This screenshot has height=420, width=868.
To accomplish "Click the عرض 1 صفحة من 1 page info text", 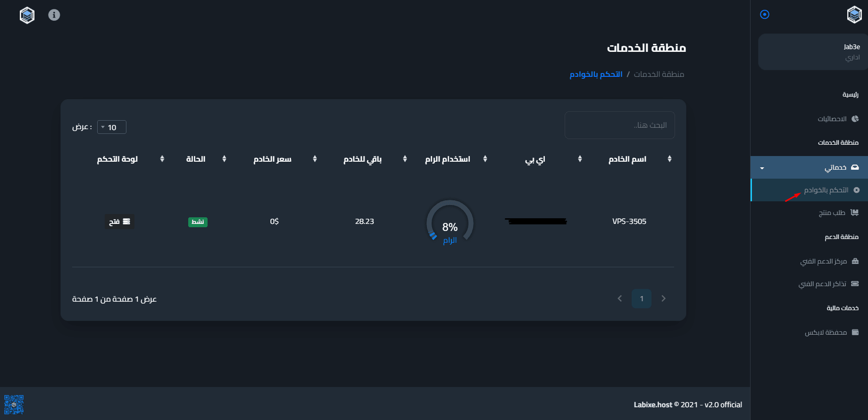I will (114, 299).
